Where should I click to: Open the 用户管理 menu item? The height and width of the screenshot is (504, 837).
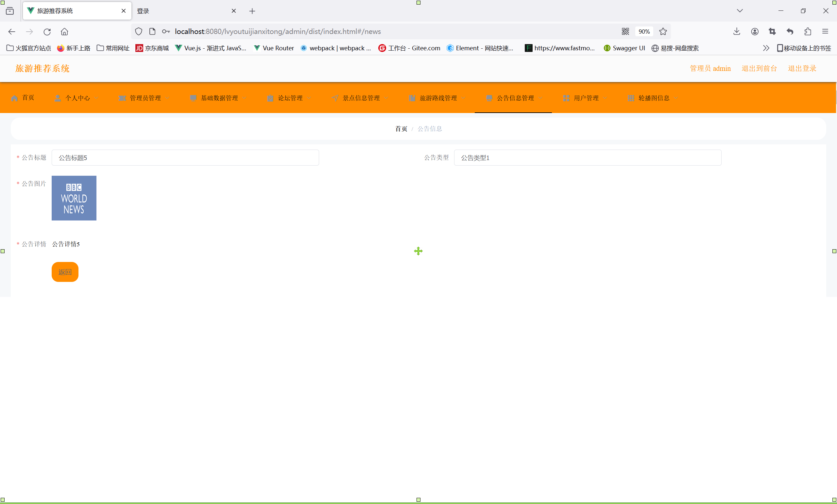(586, 98)
